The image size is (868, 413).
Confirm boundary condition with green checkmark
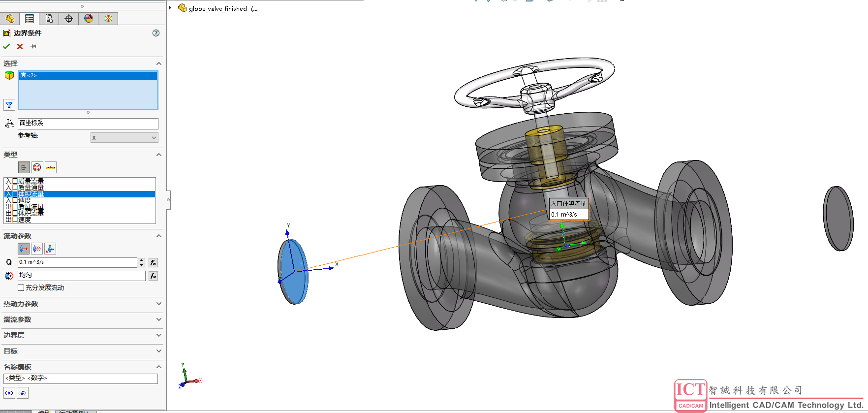(x=6, y=46)
